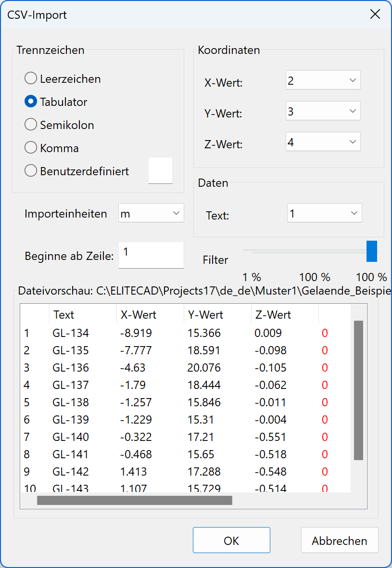Click the horizontal scrollbar below the table
The width and height of the screenshot is (392, 568).
pyautogui.click(x=135, y=501)
